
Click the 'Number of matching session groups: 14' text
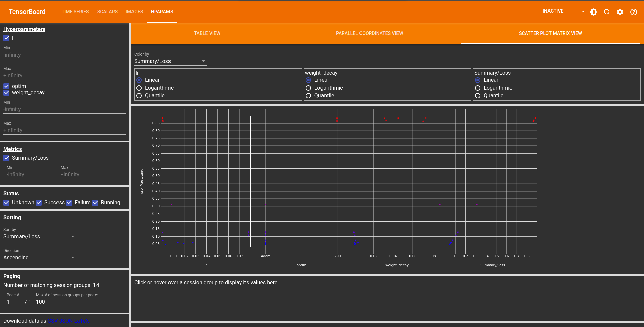(51, 285)
